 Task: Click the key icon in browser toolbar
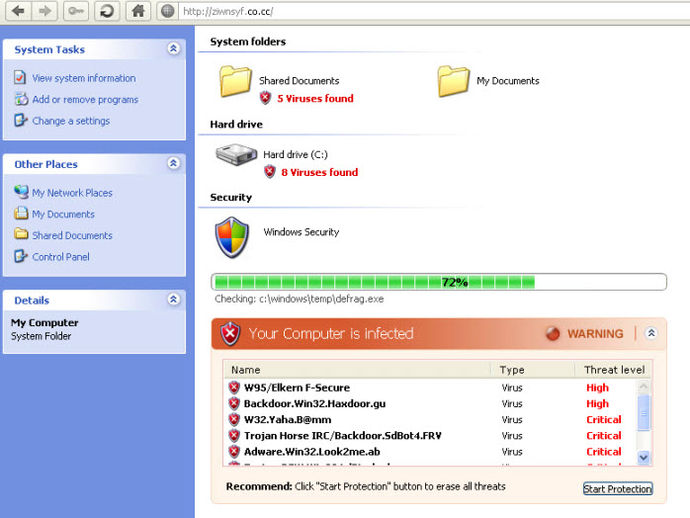point(76,11)
